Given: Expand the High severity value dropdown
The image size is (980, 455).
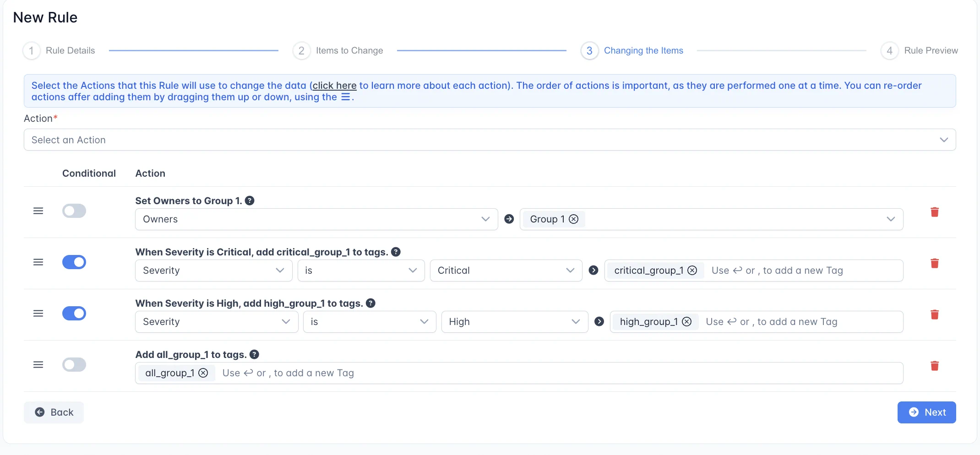Looking at the screenshot, I should (x=514, y=322).
